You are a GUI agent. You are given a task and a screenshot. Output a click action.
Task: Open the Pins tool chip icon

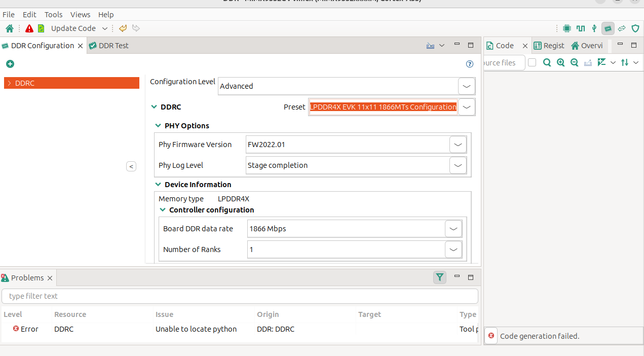point(567,28)
